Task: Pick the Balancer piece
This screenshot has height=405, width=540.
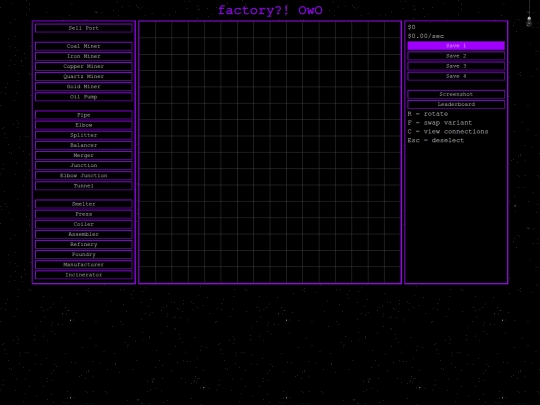Action: (x=84, y=145)
